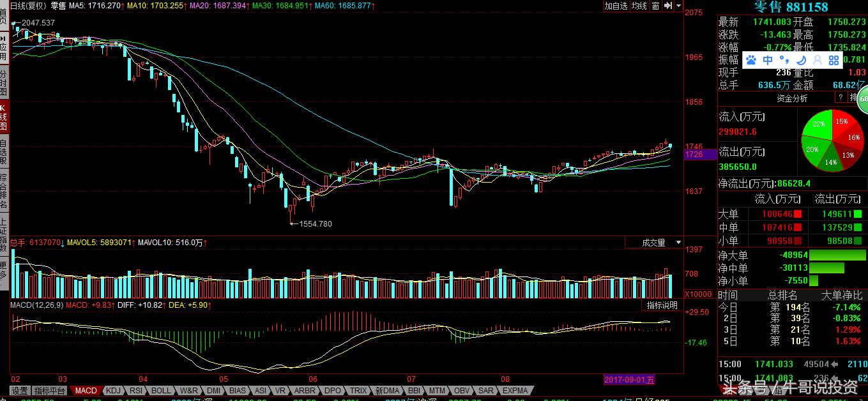Open the dropdown arrow beside the jump-to-end icon
The width and height of the screenshot is (868, 401).
(x=677, y=6)
